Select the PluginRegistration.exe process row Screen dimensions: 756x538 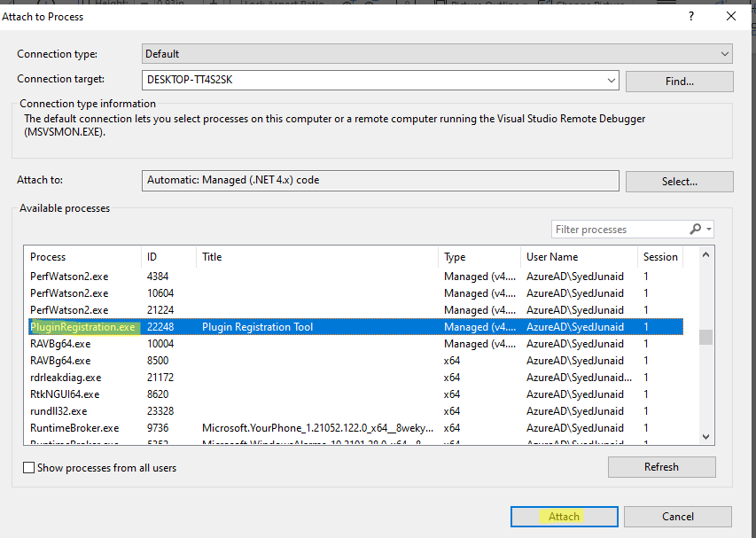click(83, 327)
